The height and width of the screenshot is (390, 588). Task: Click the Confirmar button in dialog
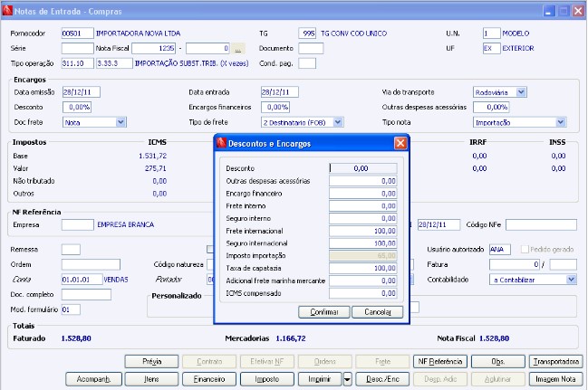(324, 311)
